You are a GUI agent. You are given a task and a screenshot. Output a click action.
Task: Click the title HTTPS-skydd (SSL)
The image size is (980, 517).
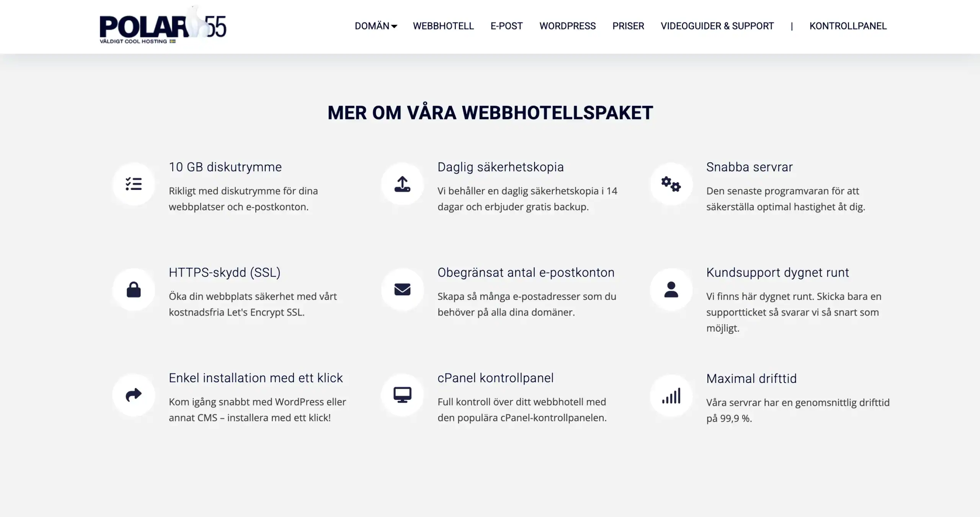click(225, 272)
